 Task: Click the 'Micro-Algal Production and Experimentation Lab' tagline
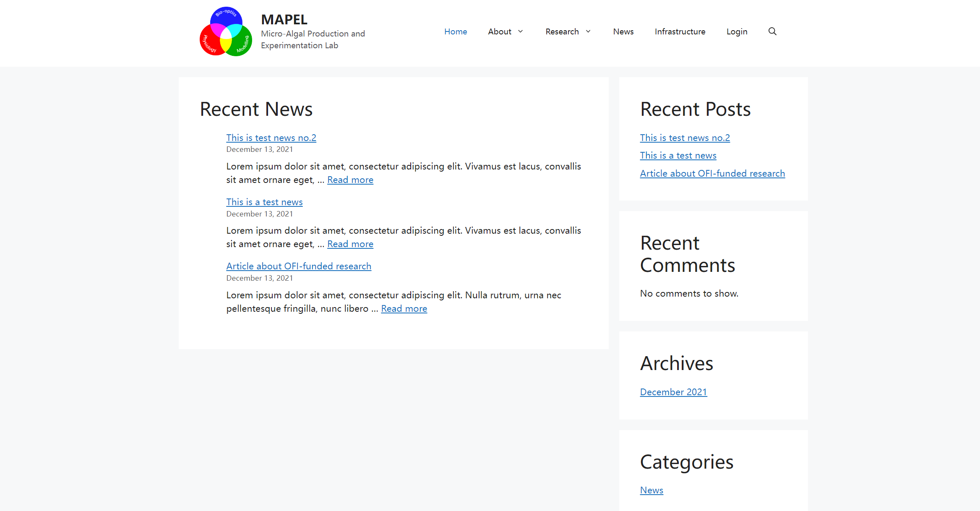(313, 39)
